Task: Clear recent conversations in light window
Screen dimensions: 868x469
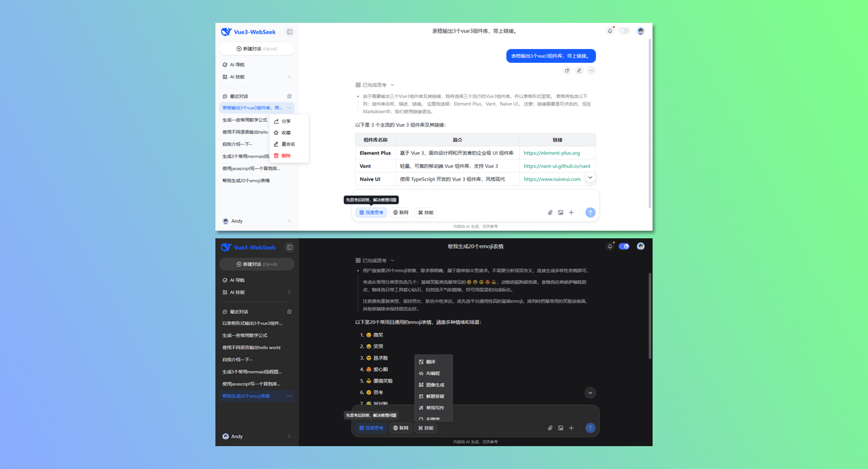Action: tap(289, 96)
